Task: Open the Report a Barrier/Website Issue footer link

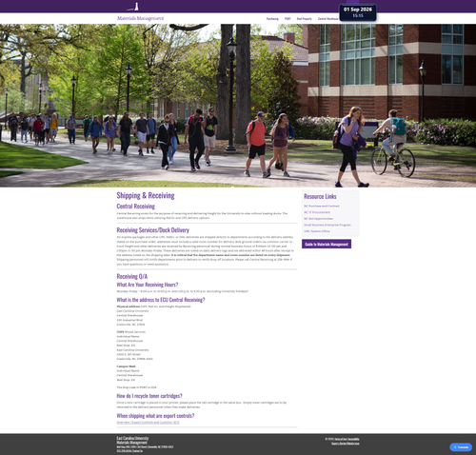Action: 346,444
